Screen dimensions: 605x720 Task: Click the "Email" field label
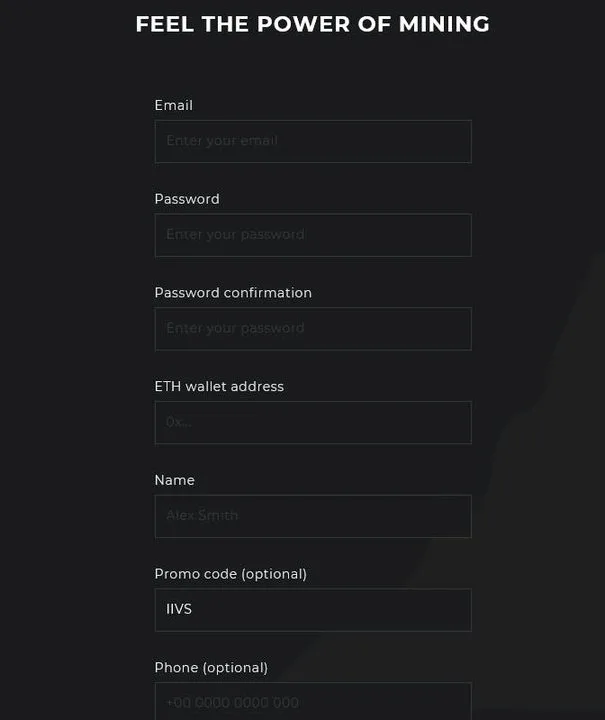point(174,105)
